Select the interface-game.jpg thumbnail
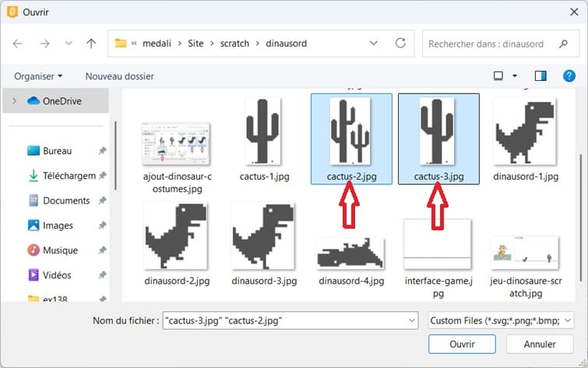Screen dimensions: 588x368 pyautogui.click(x=437, y=244)
